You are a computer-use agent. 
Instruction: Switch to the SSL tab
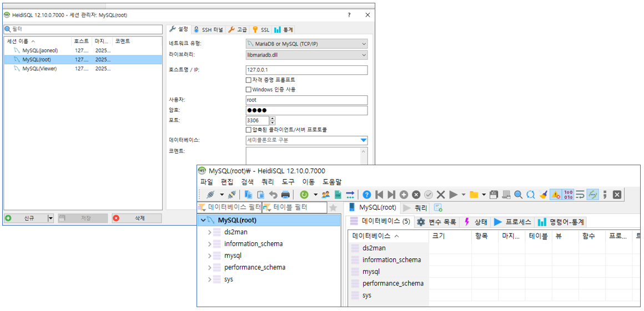[x=261, y=29]
